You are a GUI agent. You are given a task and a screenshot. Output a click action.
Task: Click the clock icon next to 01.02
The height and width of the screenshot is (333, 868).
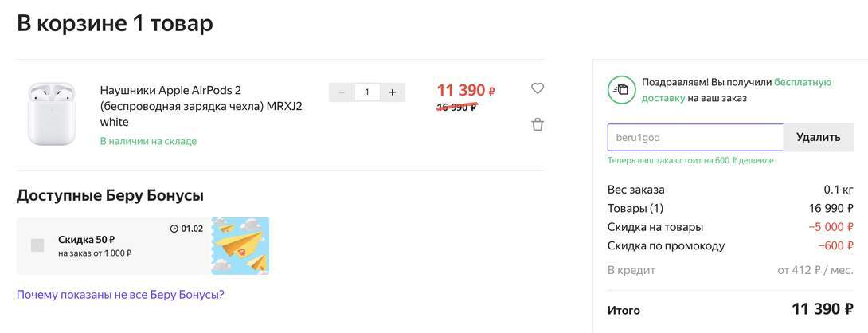[x=174, y=229]
